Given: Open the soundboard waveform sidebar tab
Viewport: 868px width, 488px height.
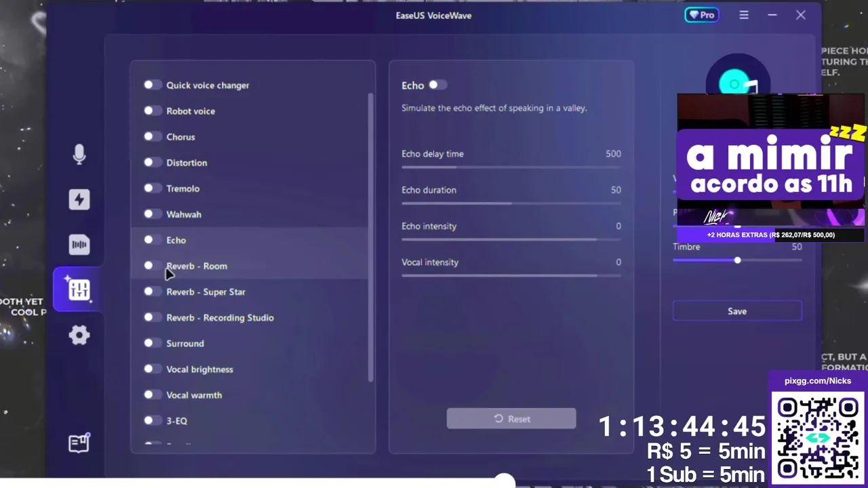Looking at the screenshot, I should [79, 245].
